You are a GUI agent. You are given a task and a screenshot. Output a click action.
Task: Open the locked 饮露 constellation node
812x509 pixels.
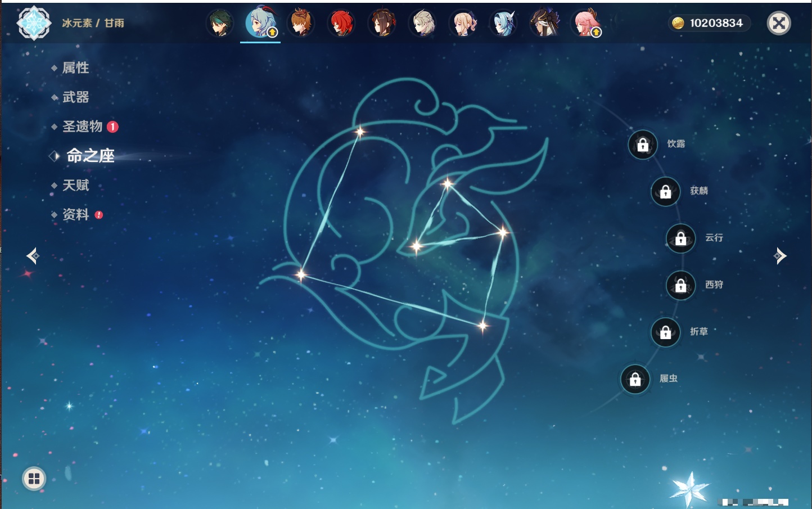tap(643, 145)
